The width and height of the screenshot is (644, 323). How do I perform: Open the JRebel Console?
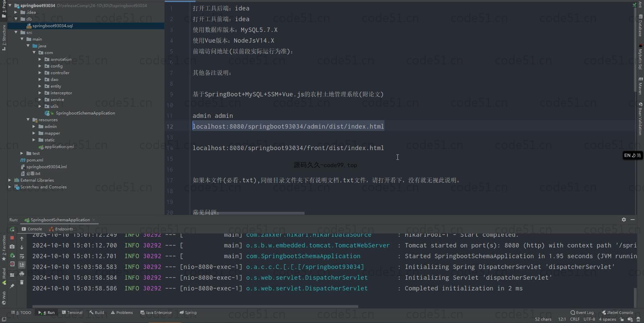click(x=618, y=313)
